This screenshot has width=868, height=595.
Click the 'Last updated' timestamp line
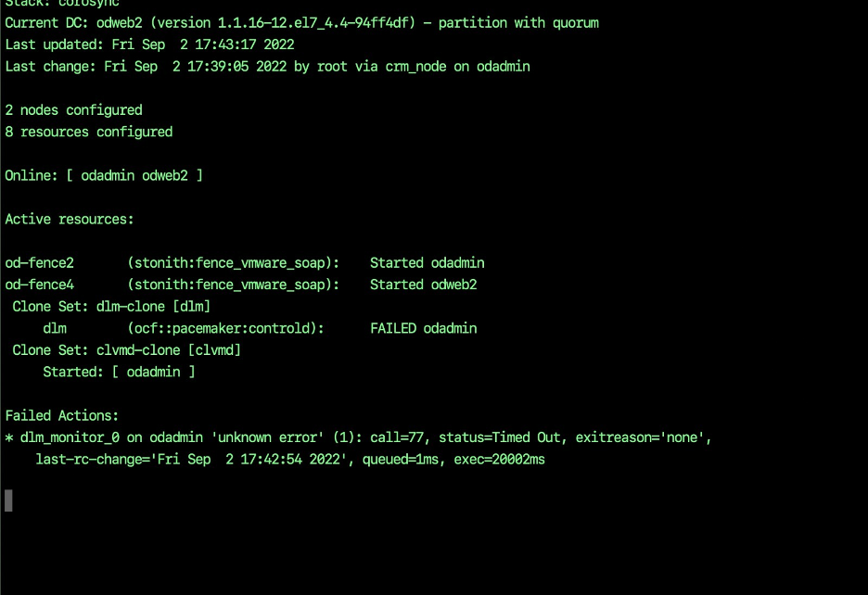149,44
